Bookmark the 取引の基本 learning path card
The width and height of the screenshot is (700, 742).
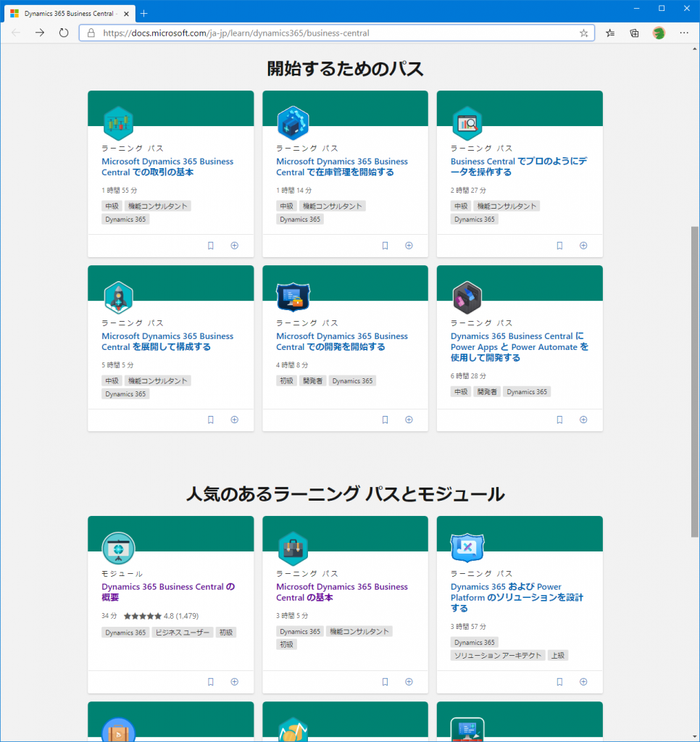[x=211, y=246]
